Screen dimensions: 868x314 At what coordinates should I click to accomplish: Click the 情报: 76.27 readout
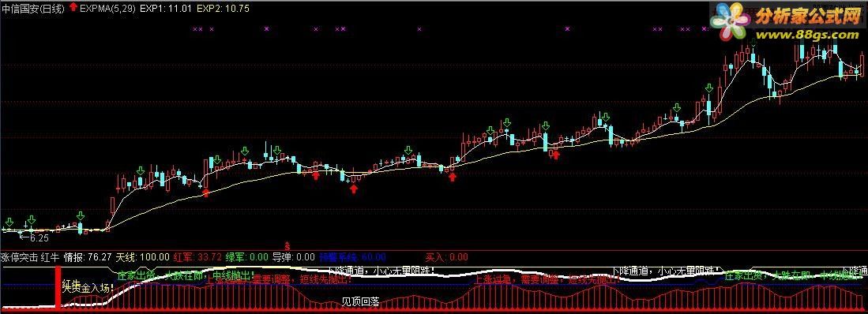[88, 257]
